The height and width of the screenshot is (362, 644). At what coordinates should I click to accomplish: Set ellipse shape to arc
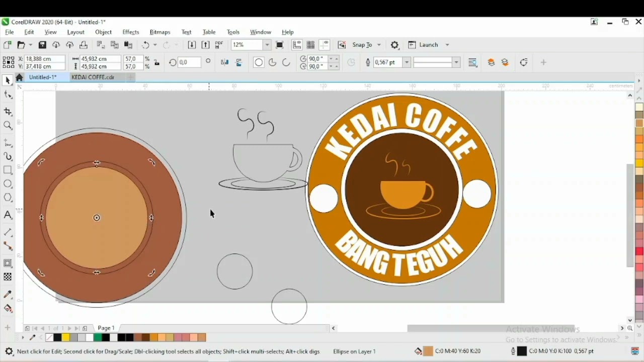coord(286,62)
